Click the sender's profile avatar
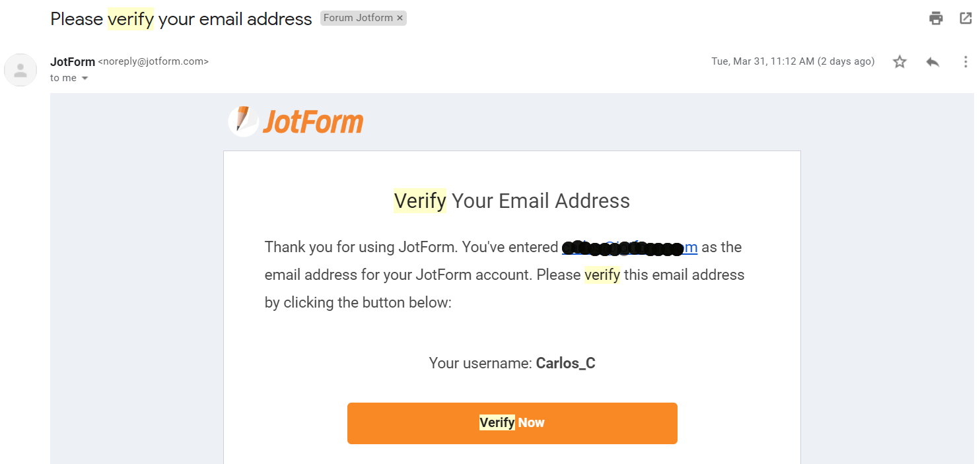Screen dimensions: 980x464 [20, 69]
